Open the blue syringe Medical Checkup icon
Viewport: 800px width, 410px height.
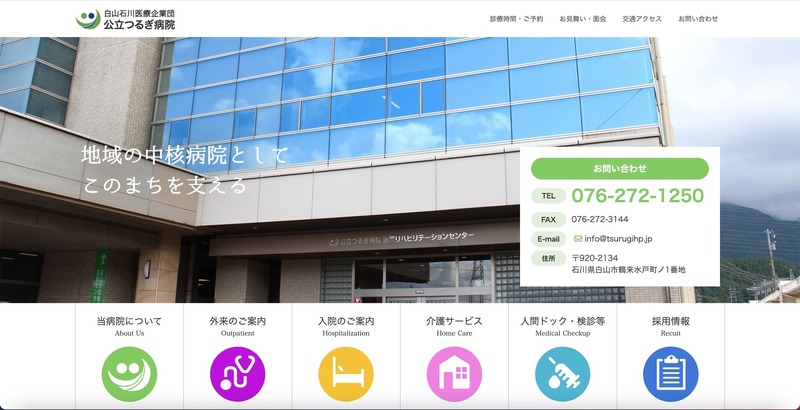562,374
